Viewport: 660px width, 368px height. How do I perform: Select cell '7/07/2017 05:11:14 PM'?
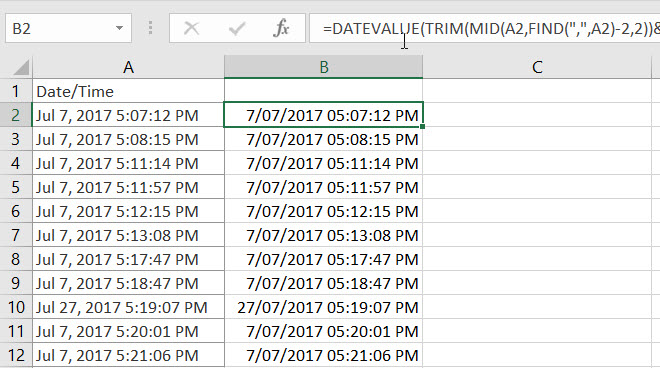[x=323, y=163]
